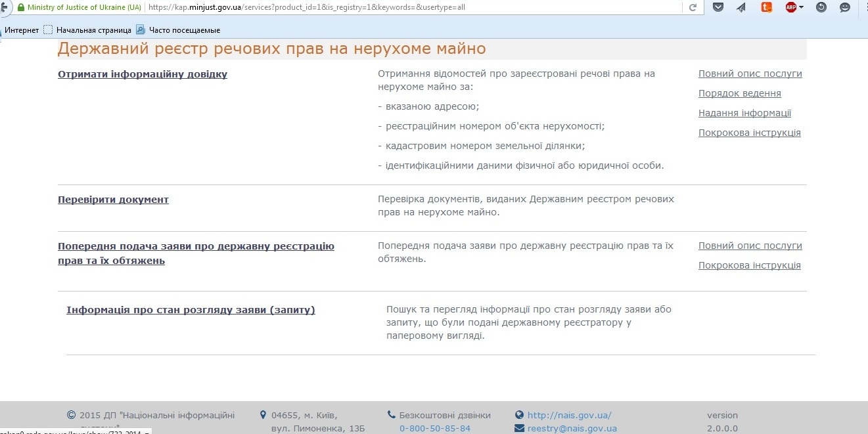Click the orange 't' extension icon
The image size is (868, 434).
765,8
